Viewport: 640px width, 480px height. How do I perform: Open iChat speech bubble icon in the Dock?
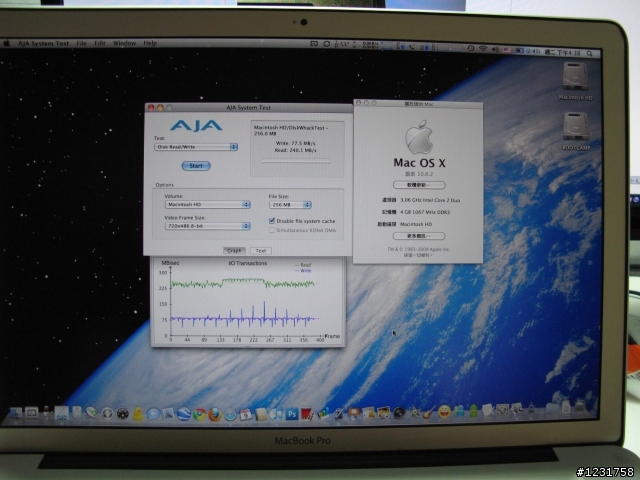click(153, 413)
